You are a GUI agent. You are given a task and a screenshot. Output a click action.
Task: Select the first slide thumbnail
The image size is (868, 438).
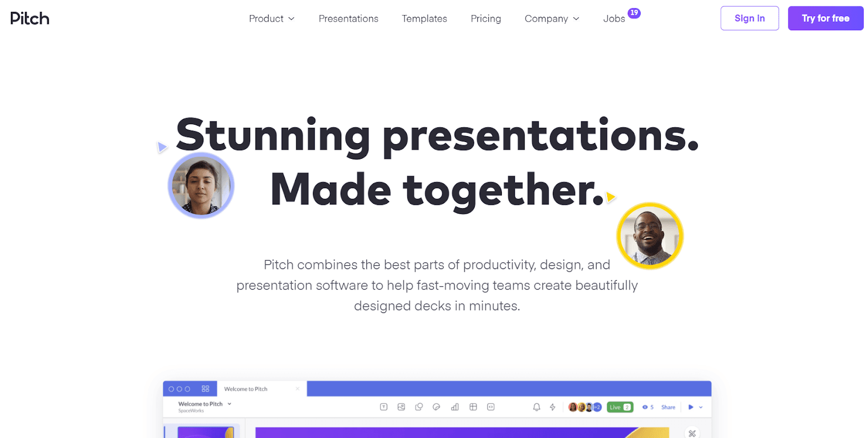coord(205,433)
